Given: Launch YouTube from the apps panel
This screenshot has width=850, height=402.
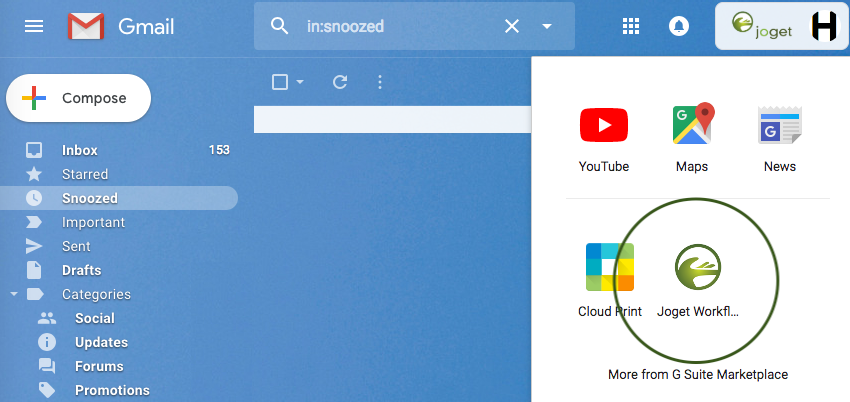Looking at the screenshot, I should (x=604, y=125).
